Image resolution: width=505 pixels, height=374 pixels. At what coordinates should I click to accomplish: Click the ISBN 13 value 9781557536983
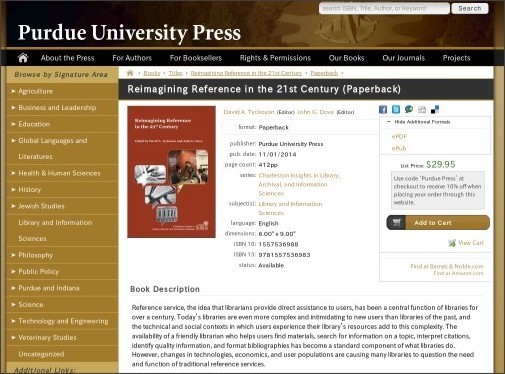(284, 255)
